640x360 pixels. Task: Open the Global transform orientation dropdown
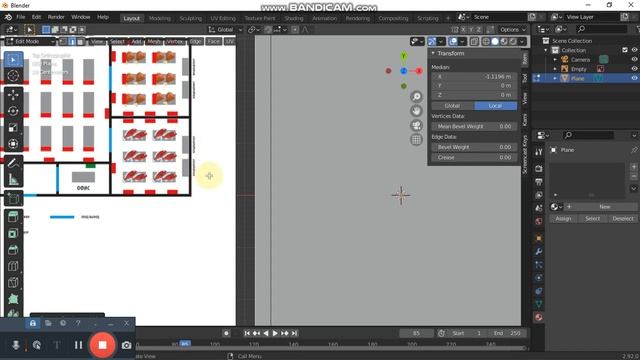click(225, 30)
